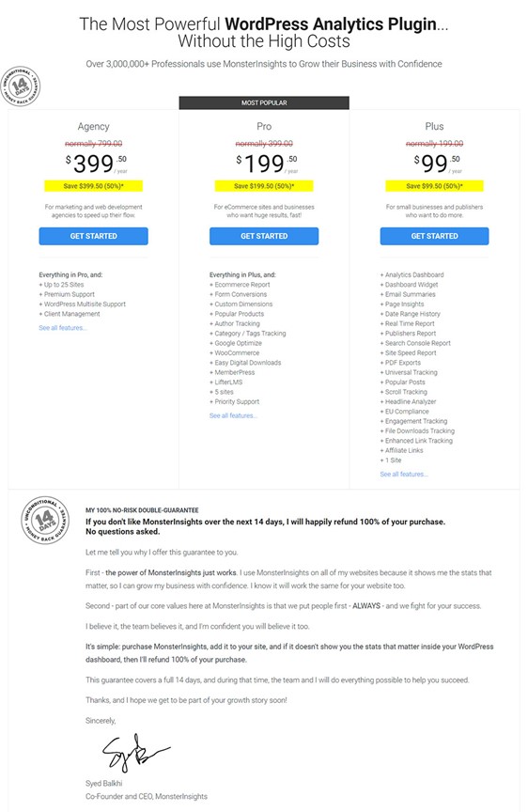Click the Plus plan GET STARTED button
This screenshot has height=812, width=528.
click(434, 236)
